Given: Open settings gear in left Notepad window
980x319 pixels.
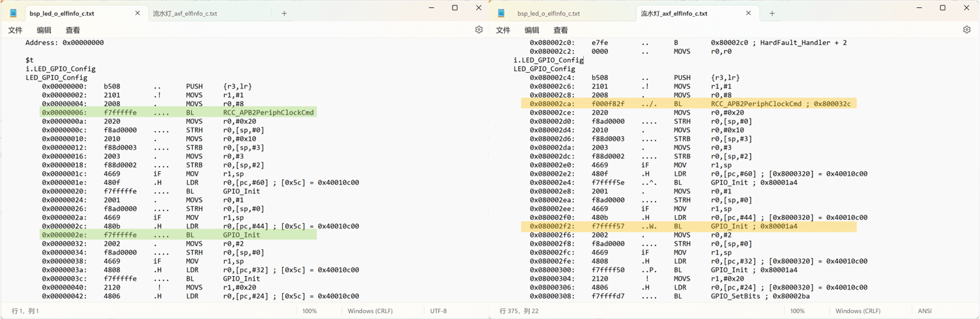Looking at the screenshot, I should 479,30.
